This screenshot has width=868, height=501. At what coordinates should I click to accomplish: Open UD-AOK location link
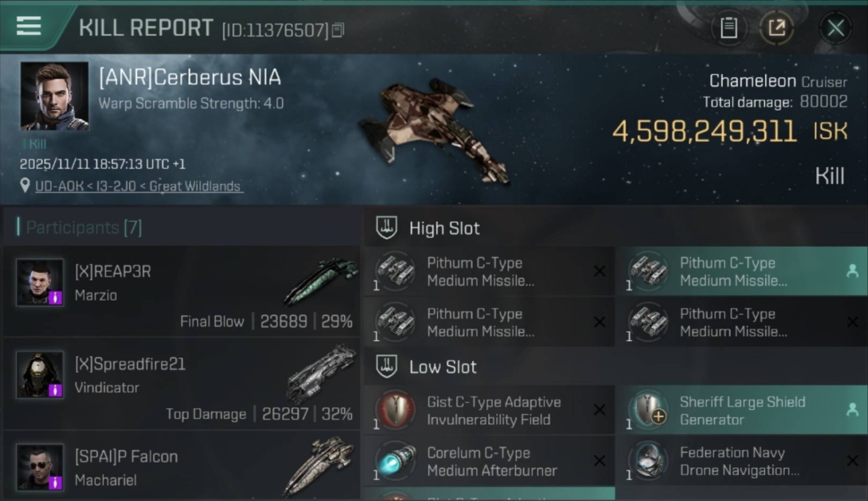click(x=139, y=186)
